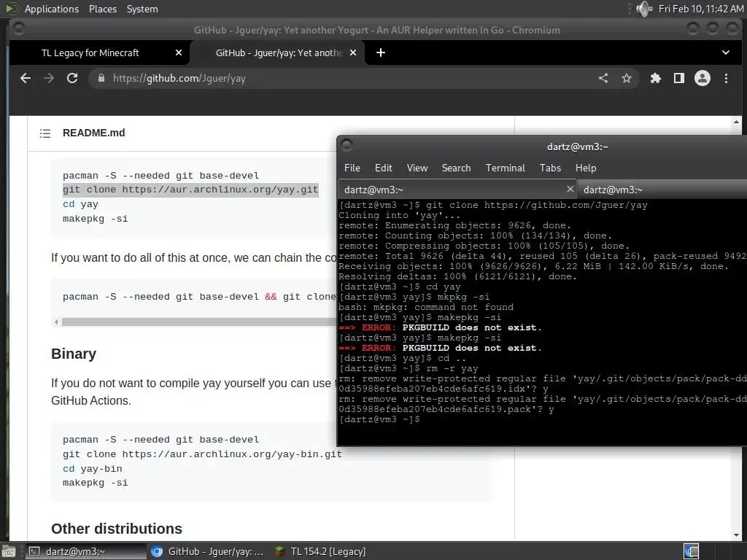Switch to dartz@vm3 terminal in taskbar
Viewport: 747px width, 560px height.
point(85,551)
